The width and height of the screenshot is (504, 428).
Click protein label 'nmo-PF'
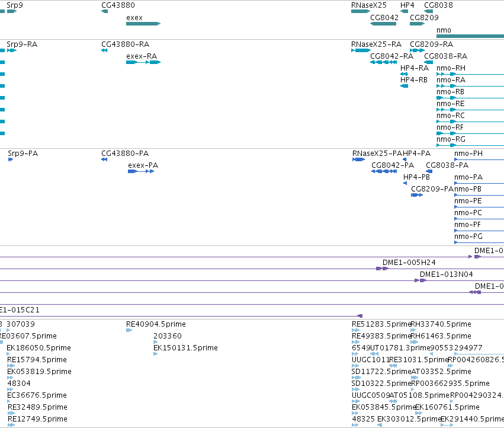(x=467, y=225)
